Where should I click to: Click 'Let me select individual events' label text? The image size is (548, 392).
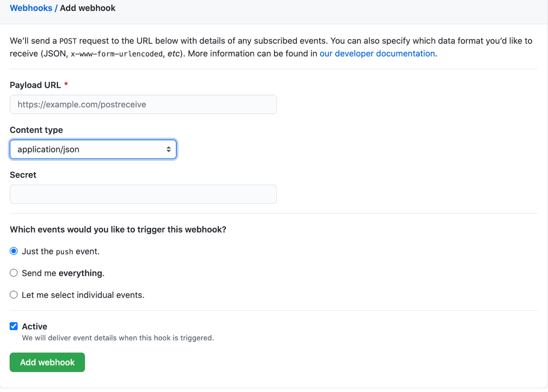[83, 295]
